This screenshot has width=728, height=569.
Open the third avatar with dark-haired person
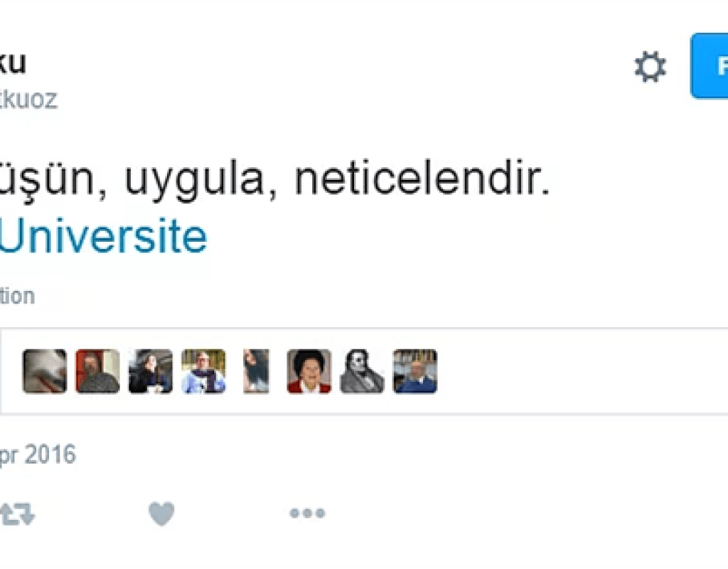(x=150, y=371)
